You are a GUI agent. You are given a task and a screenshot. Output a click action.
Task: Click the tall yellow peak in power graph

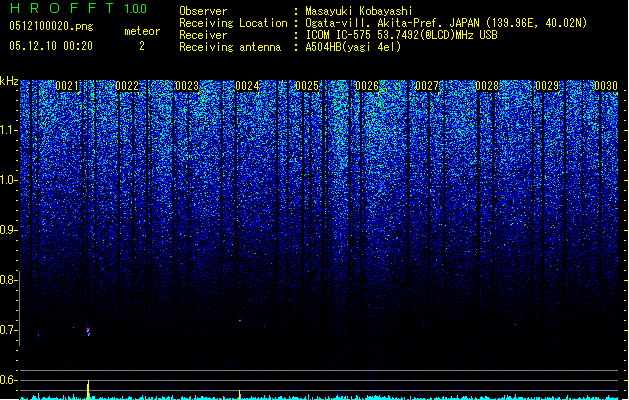88,389
